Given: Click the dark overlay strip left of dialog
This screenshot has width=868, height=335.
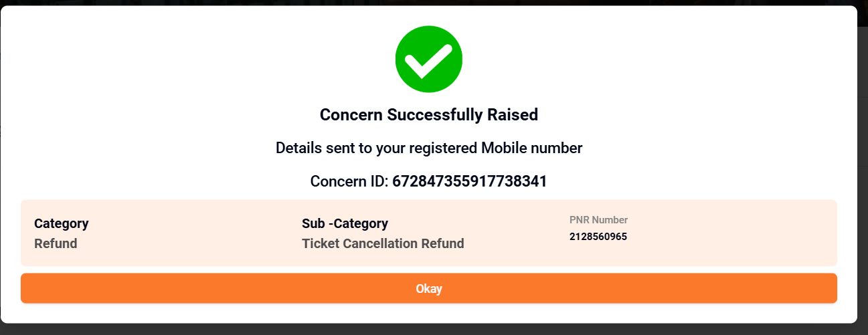Looking at the screenshot, I should point(2,167).
